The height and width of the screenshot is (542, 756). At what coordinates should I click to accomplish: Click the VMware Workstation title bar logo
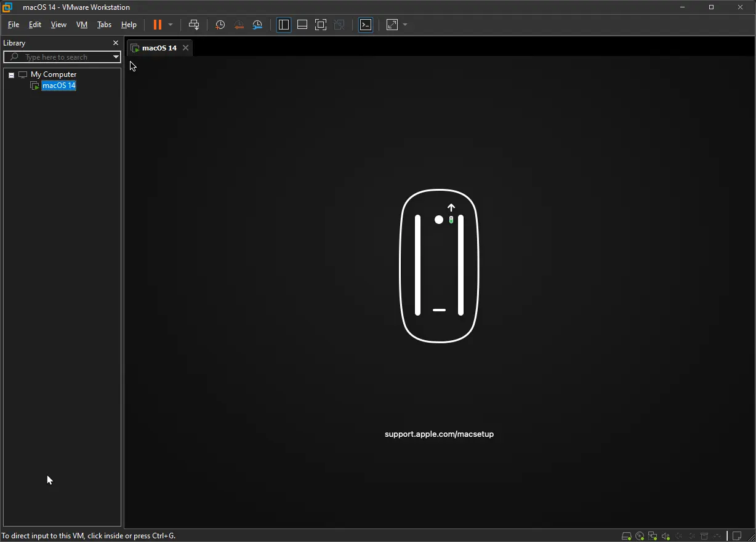point(7,7)
